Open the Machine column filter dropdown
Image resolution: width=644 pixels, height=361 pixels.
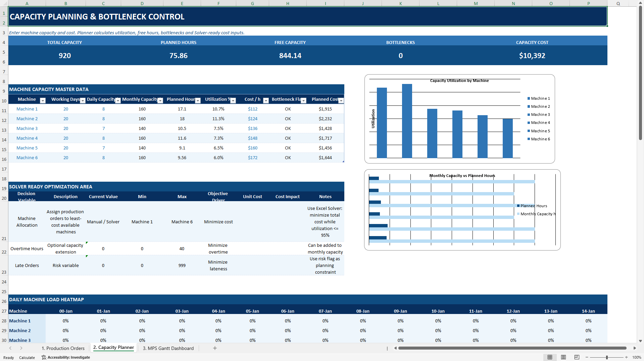tap(43, 100)
